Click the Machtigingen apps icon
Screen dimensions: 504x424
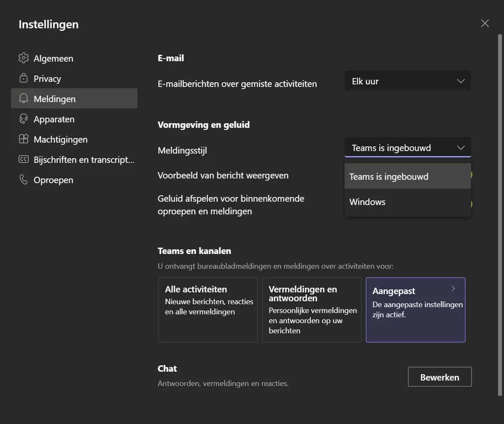(x=24, y=139)
